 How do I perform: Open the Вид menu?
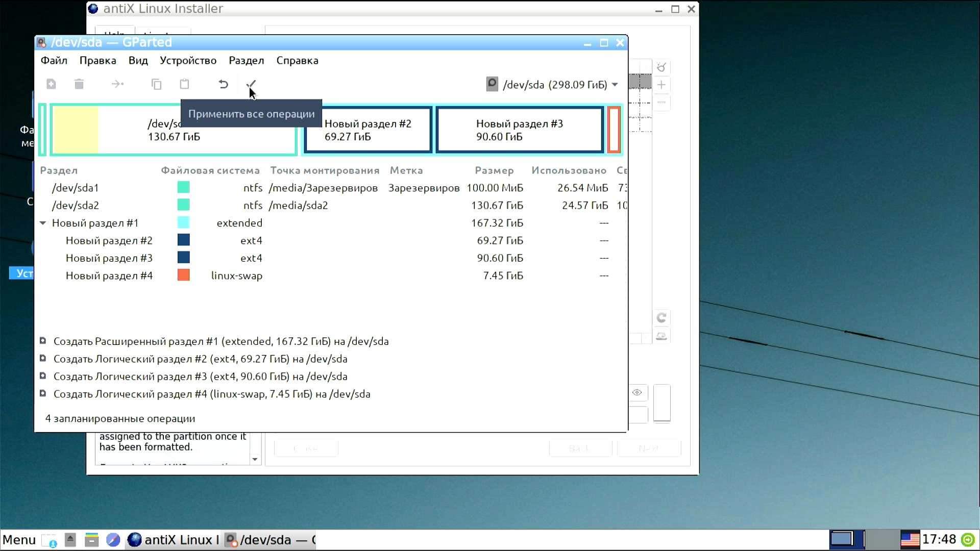(138, 60)
